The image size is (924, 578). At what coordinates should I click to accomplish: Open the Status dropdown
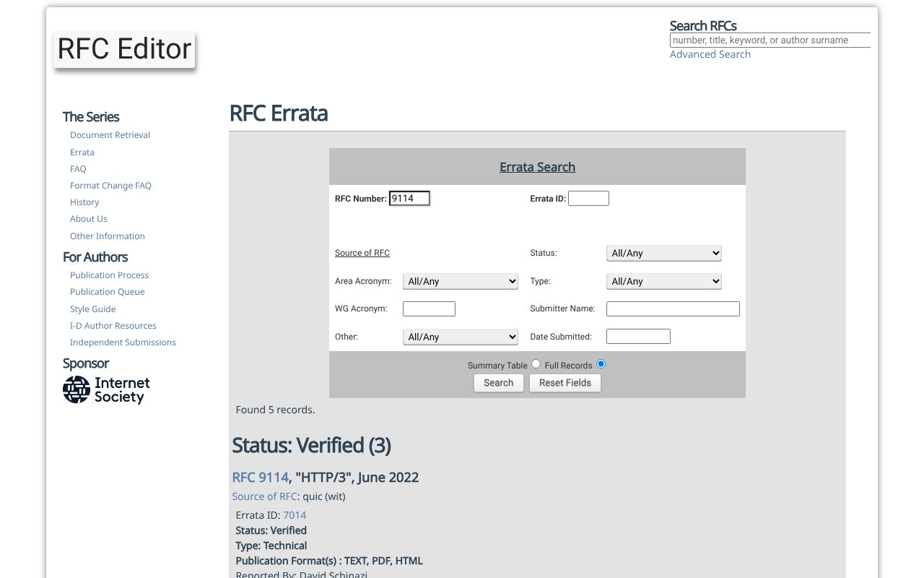(663, 253)
